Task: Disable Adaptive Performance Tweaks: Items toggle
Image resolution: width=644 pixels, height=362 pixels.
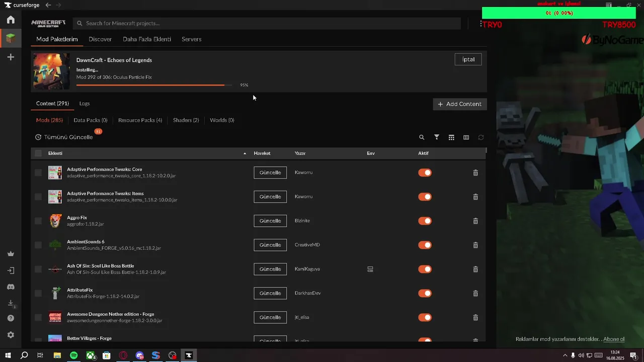Action: 425,197
